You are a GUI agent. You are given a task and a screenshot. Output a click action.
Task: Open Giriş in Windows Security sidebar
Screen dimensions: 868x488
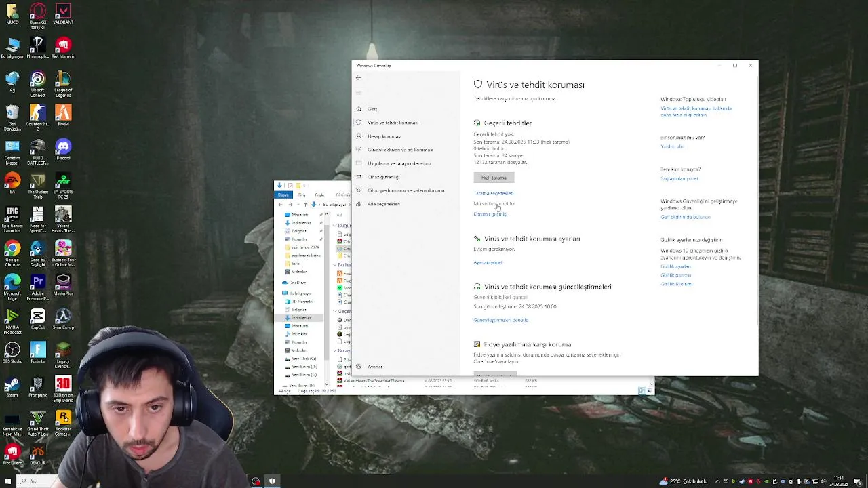pyautogui.click(x=372, y=109)
